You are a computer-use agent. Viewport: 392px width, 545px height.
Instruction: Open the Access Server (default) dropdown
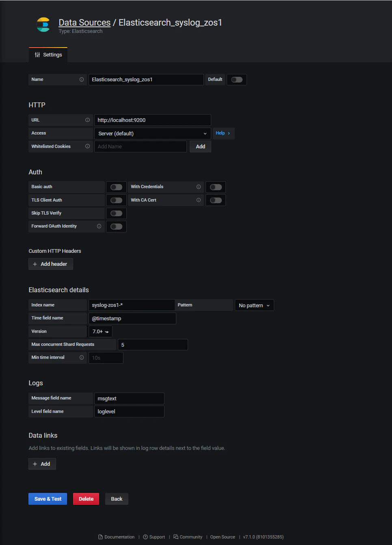153,133
